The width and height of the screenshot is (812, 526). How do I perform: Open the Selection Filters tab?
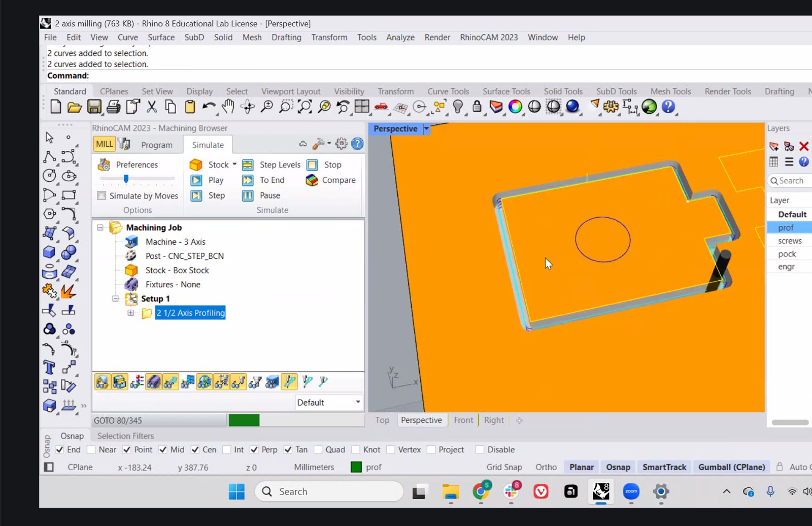click(x=126, y=436)
